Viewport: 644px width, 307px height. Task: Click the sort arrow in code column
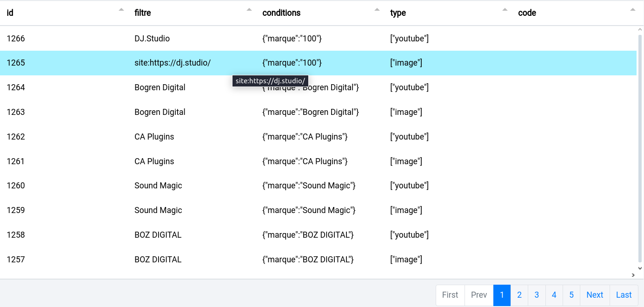click(x=632, y=10)
